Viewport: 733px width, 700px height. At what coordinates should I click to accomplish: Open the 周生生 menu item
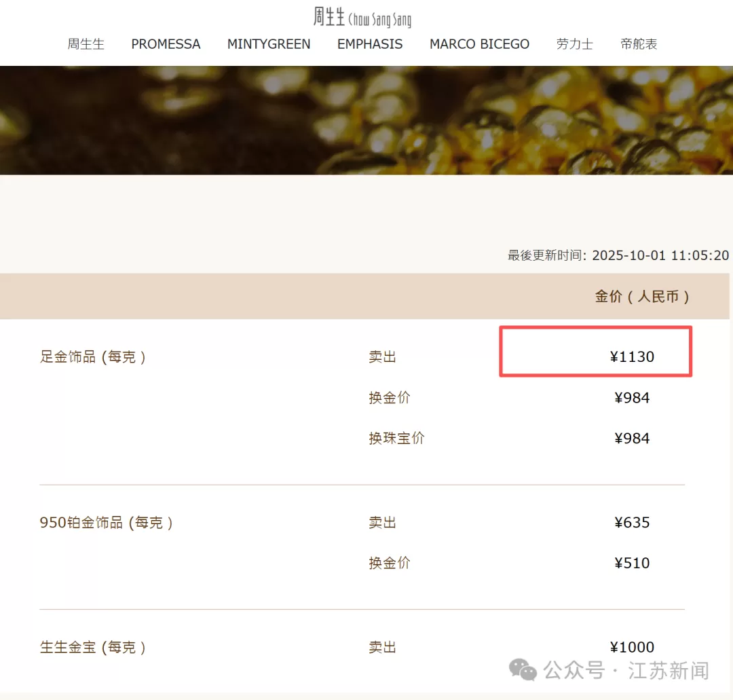(x=86, y=44)
